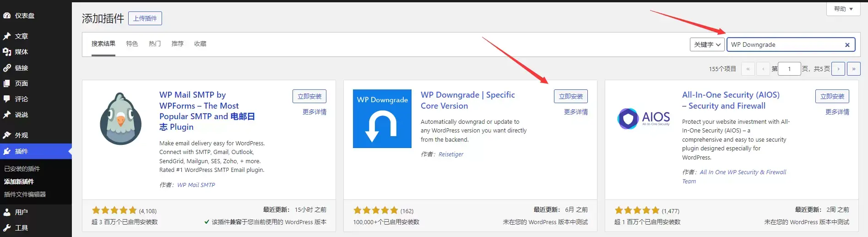Viewport: 868px width, 237px height.
Task: Click the (162) rating count
Action: (x=407, y=211)
